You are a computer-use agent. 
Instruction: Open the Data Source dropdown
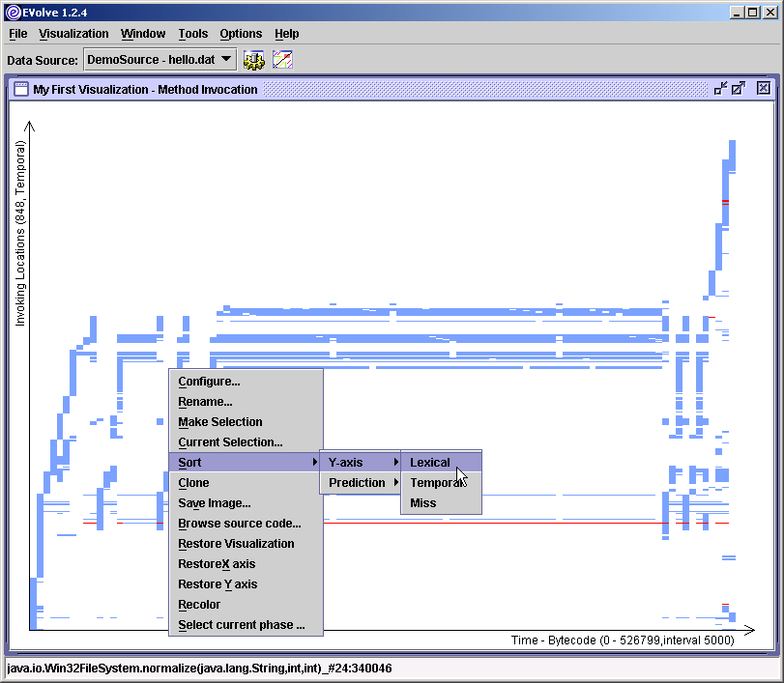coord(160,60)
